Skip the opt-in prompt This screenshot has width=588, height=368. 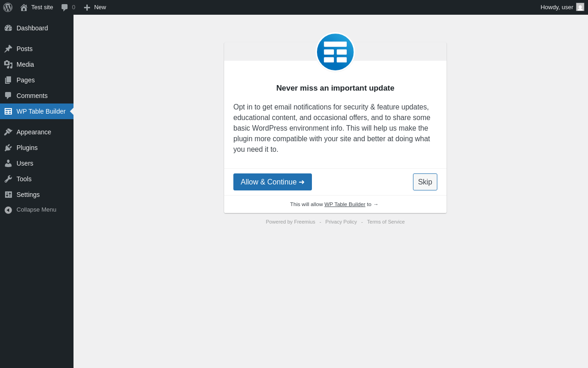coord(425,182)
